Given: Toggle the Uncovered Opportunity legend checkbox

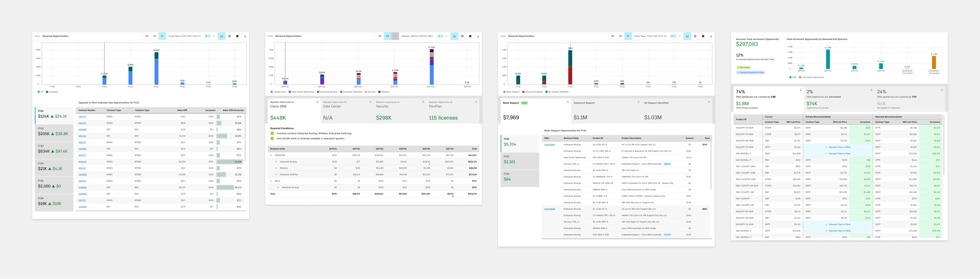Looking at the screenshot, I should tap(800, 78).
